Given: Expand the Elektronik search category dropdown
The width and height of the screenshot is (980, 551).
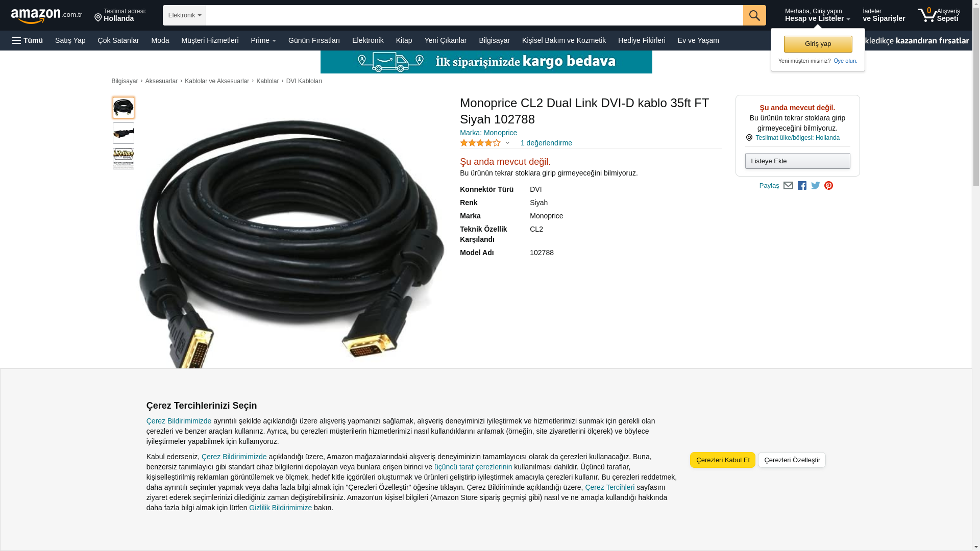Looking at the screenshot, I should click(x=184, y=15).
